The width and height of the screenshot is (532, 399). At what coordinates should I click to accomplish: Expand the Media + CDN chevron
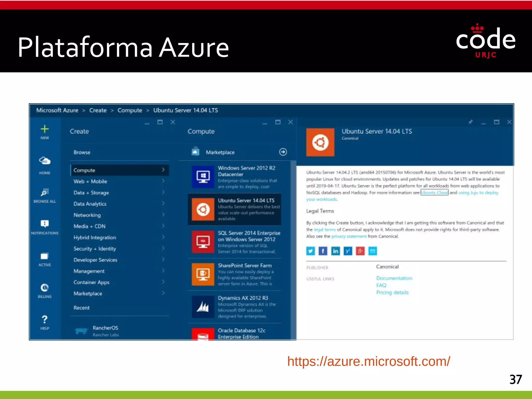pyautogui.click(x=163, y=226)
